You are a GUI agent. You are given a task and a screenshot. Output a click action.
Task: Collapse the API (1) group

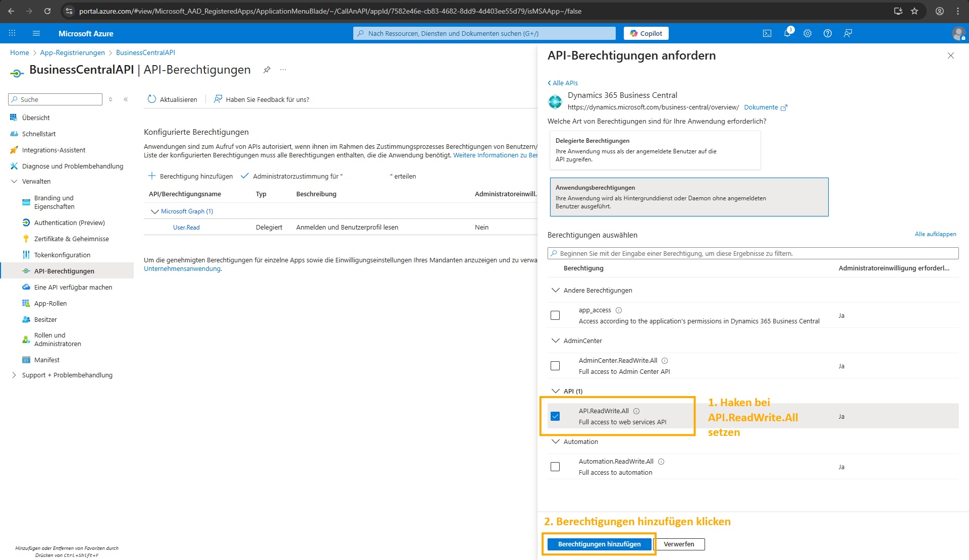556,391
